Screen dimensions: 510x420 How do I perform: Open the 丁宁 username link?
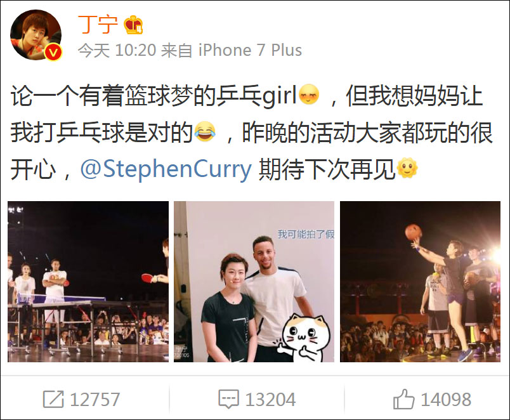(98, 25)
